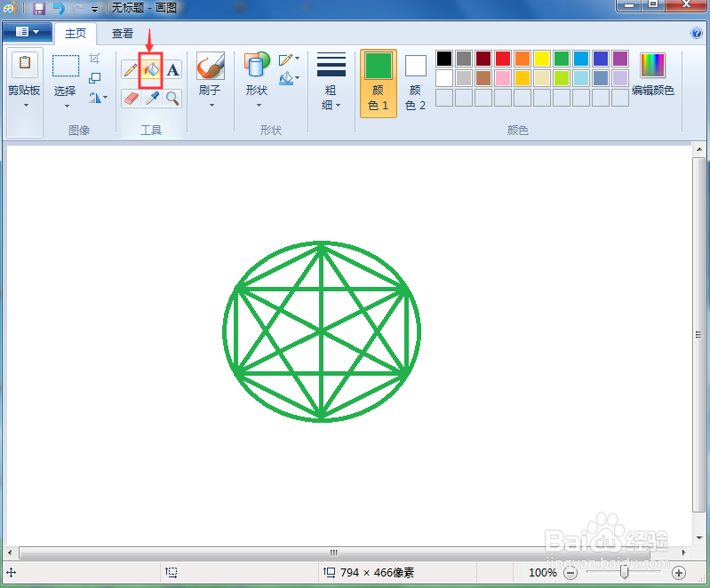Pick the dark gray color swatch

(x=464, y=59)
